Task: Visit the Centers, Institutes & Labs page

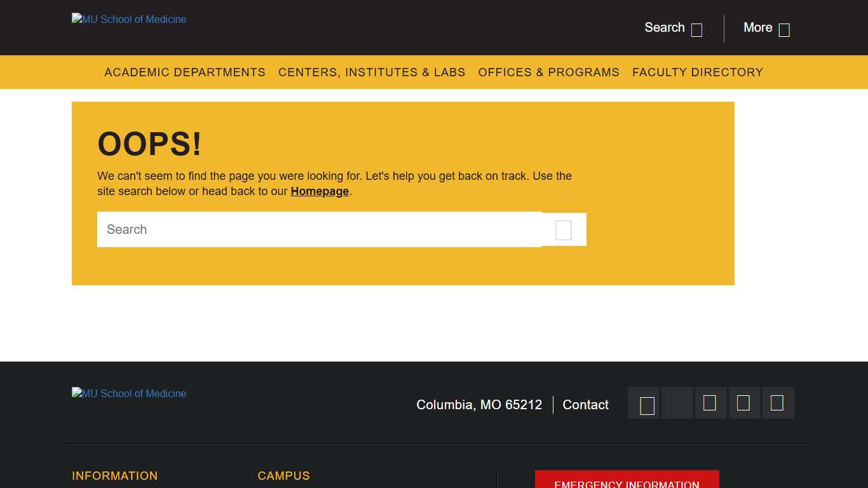Action: click(x=372, y=72)
